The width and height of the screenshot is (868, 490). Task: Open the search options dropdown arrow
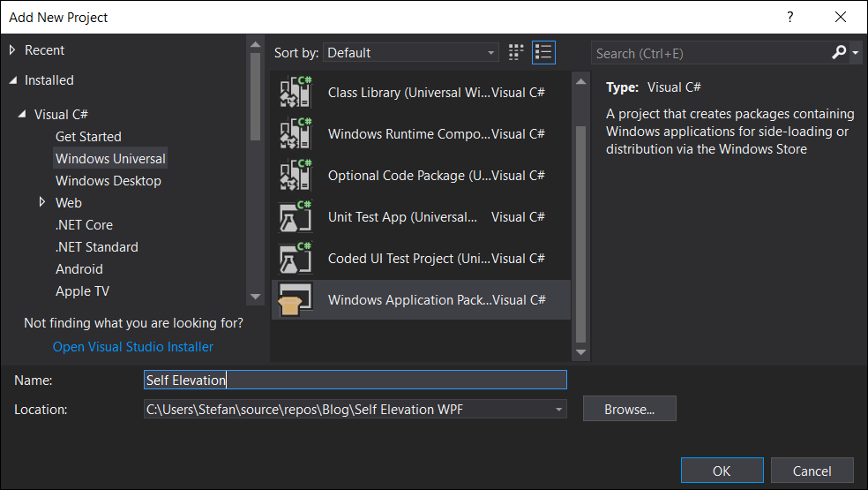[856, 53]
